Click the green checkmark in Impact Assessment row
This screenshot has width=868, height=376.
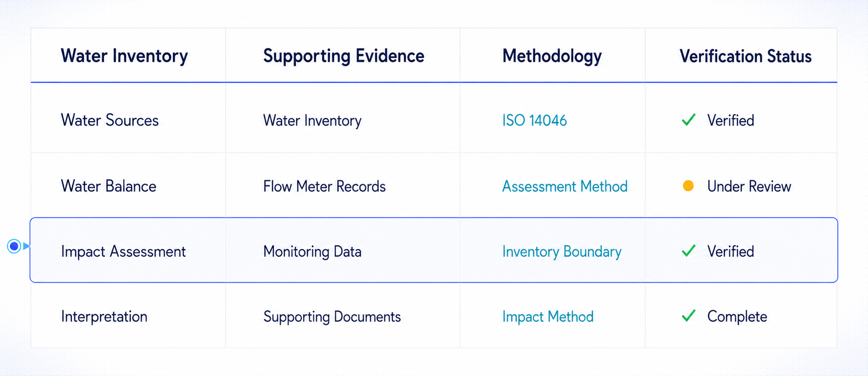pos(688,251)
